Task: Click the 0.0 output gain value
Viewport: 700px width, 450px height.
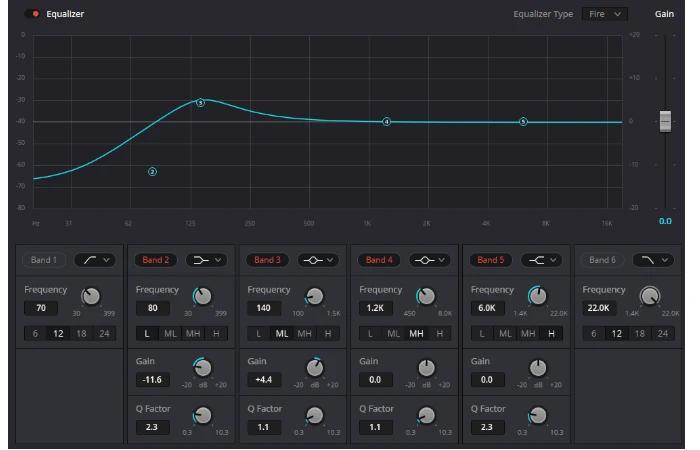Action: (665, 221)
